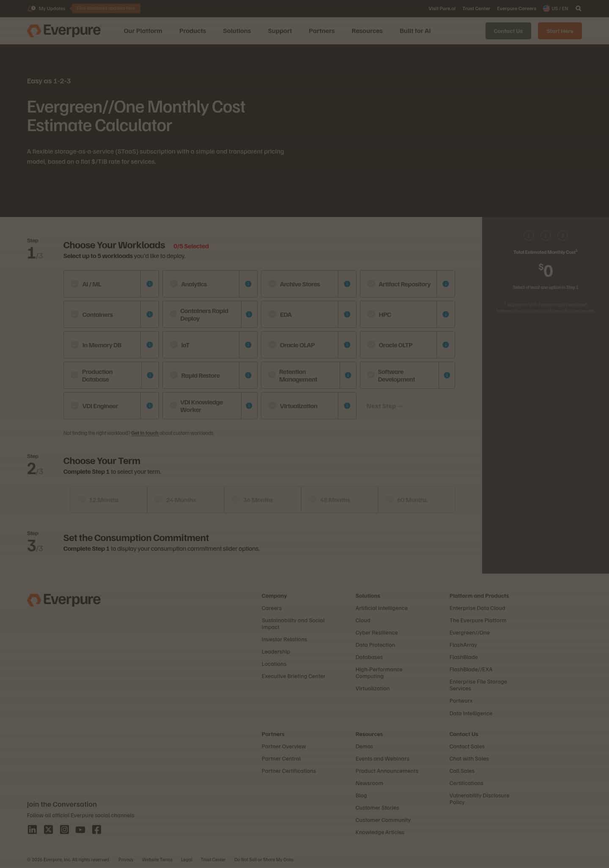
Task: Show info for Production Database workload
Action: click(x=150, y=375)
